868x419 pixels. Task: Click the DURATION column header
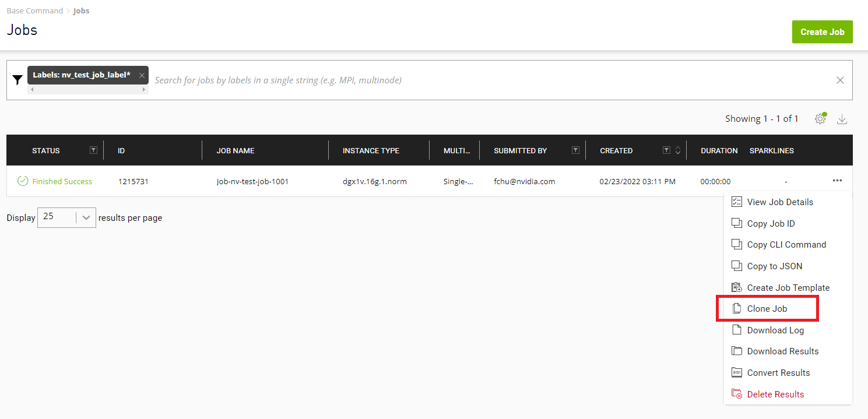719,150
